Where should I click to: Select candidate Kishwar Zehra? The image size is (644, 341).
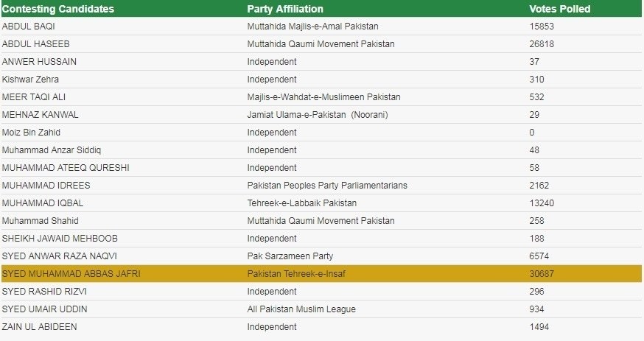30,80
